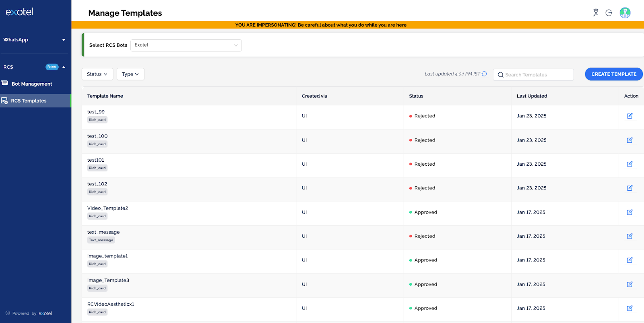
Task: Edit the Image_template1 template
Action: tap(630, 260)
